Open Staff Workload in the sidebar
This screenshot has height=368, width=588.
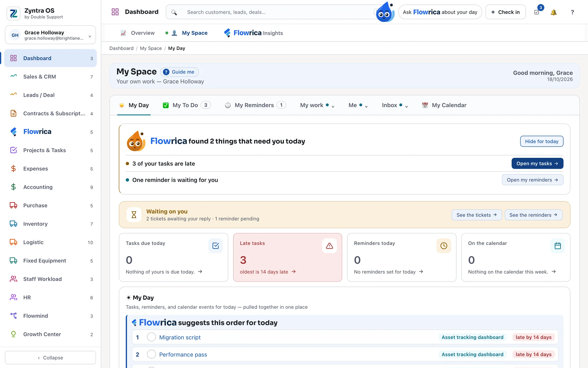(x=50, y=279)
